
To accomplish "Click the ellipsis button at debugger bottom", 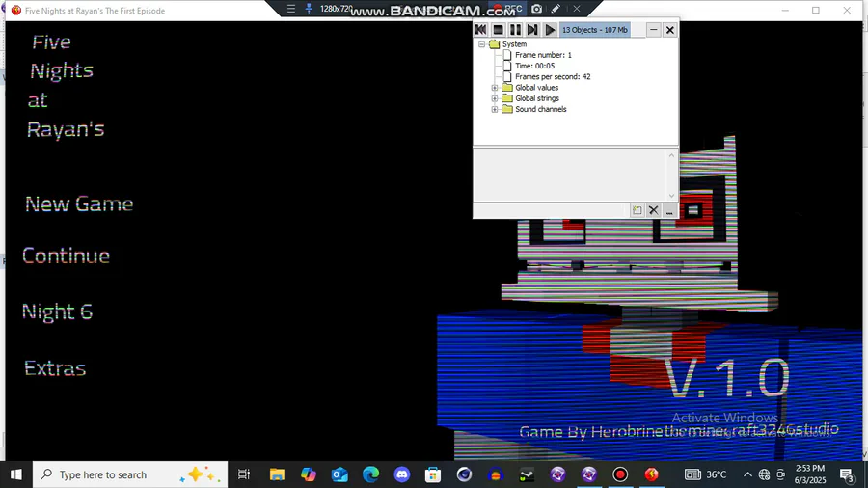I will coord(669,210).
